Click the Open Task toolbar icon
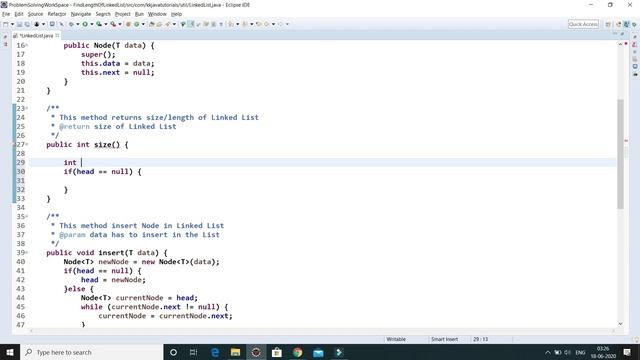640x360 pixels. [159, 24]
